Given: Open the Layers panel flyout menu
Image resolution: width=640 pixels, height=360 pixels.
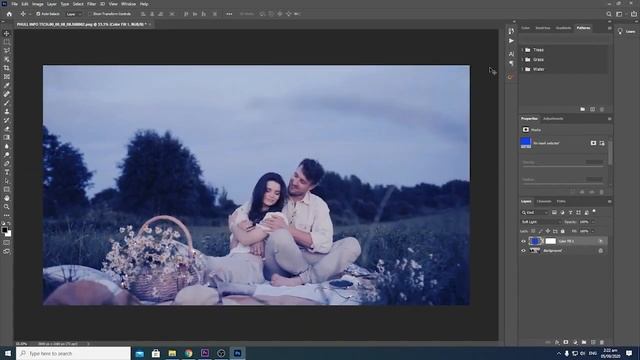Looking at the screenshot, I should 609,201.
